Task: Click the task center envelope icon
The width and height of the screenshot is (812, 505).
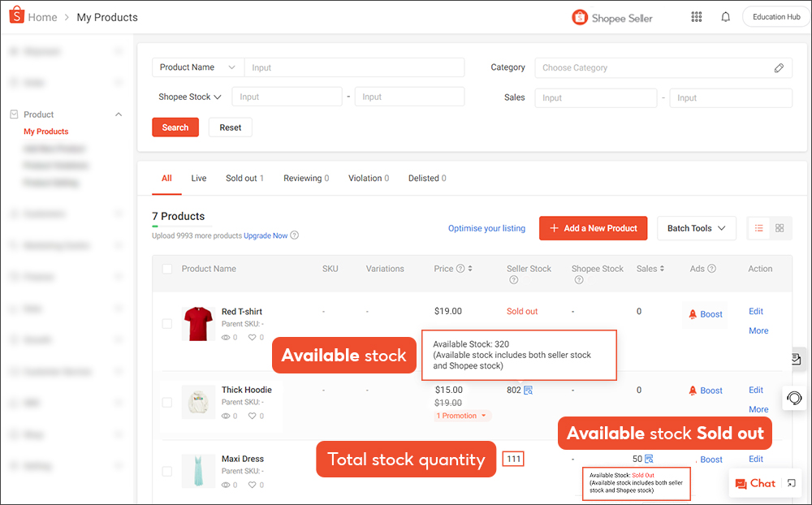Action: (x=797, y=358)
